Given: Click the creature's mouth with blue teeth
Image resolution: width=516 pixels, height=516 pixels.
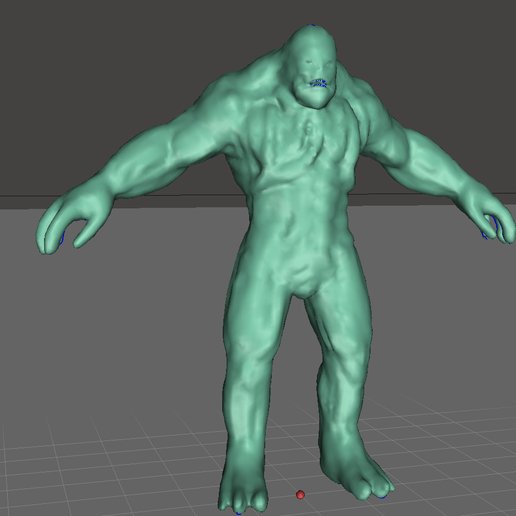Looking at the screenshot, I should pyautogui.click(x=317, y=83).
